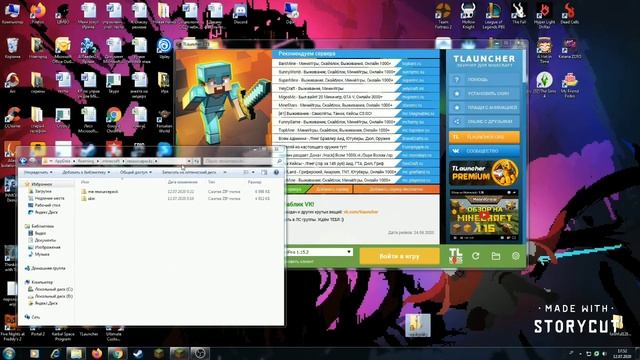The height and width of the screenshot is (360, 640).
Task: Sort by the Name column header
Action: point(85,182)
